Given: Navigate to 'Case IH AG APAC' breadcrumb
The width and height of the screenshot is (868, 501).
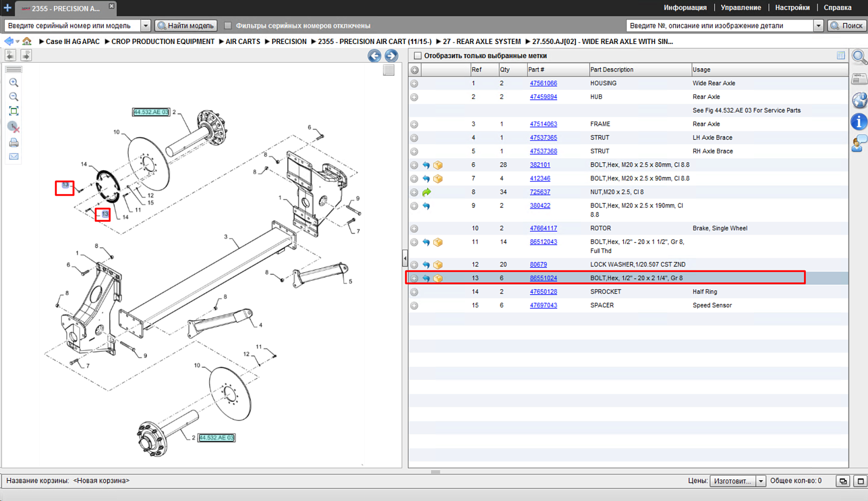Looking at the screenshot, I should click(x=72, y=42).
